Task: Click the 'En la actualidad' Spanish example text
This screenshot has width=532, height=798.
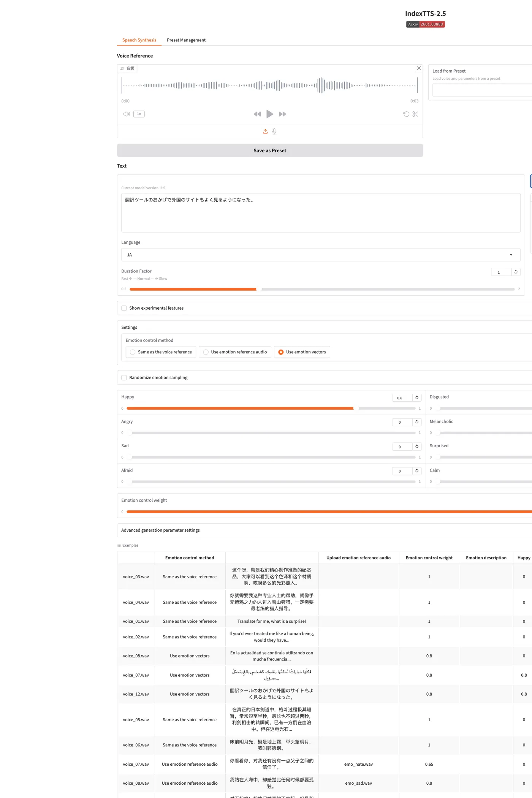Action: tap(272, 656)
